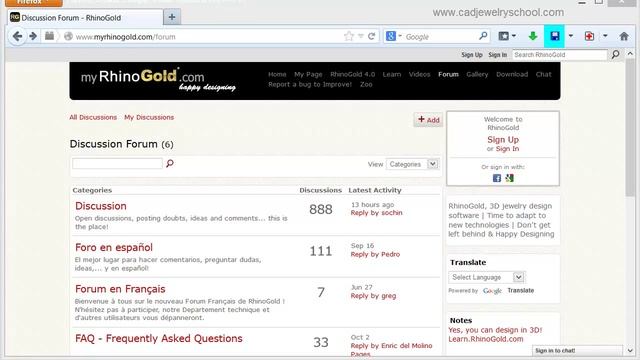Click the forum search magnifier icon
This screenshot has height=360, width=640.
click(170, 164)
